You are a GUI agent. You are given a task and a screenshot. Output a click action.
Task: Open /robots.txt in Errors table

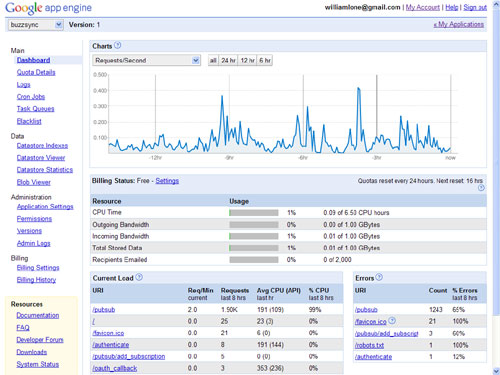369,345
